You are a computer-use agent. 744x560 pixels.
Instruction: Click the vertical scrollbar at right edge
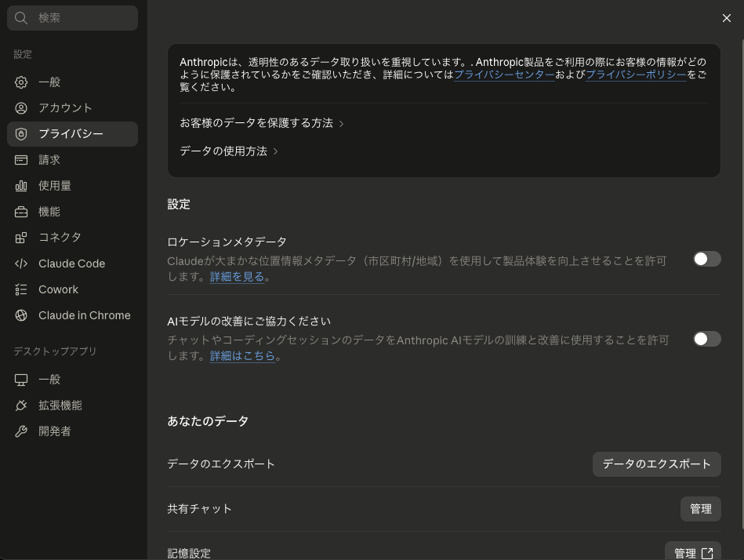click(x=742, y=285)
